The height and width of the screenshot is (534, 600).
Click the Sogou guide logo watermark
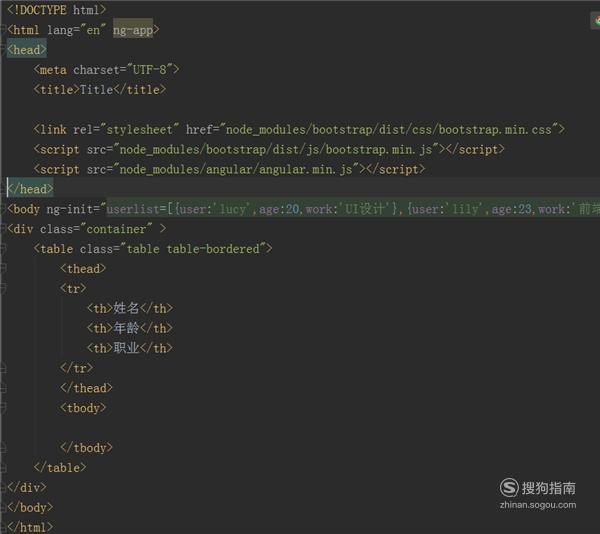[537, 488]
